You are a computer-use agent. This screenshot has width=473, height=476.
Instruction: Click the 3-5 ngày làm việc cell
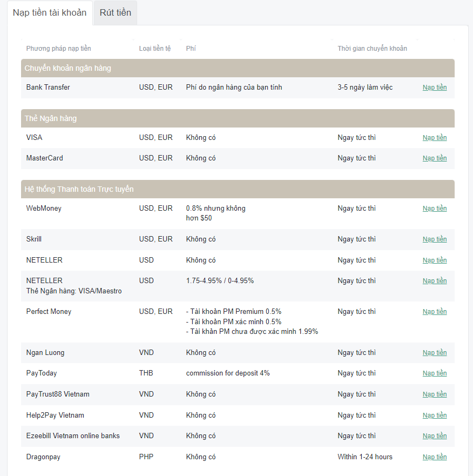tap(365, 88)
